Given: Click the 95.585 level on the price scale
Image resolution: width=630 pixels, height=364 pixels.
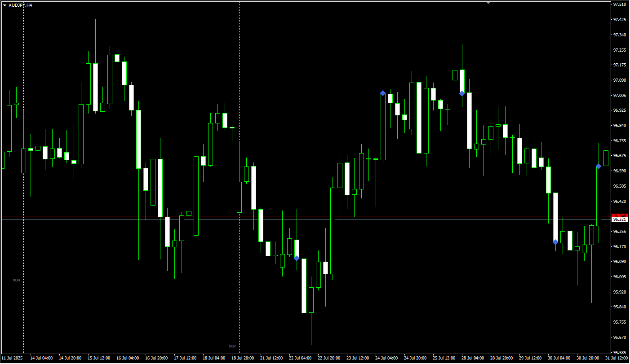Looking at the screenshot, I should [620, 352].
